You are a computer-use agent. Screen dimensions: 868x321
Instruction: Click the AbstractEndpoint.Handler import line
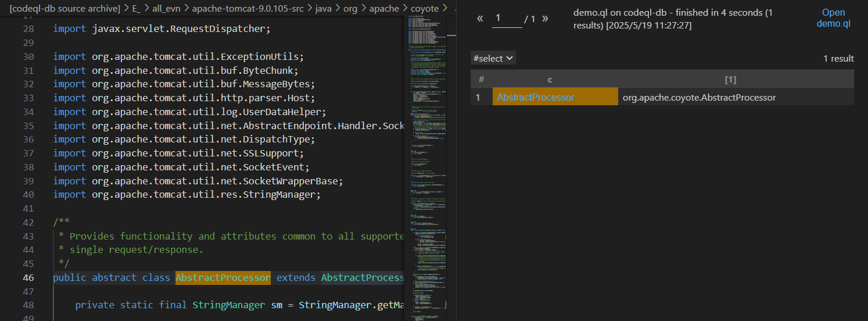(x=228, y=126)
